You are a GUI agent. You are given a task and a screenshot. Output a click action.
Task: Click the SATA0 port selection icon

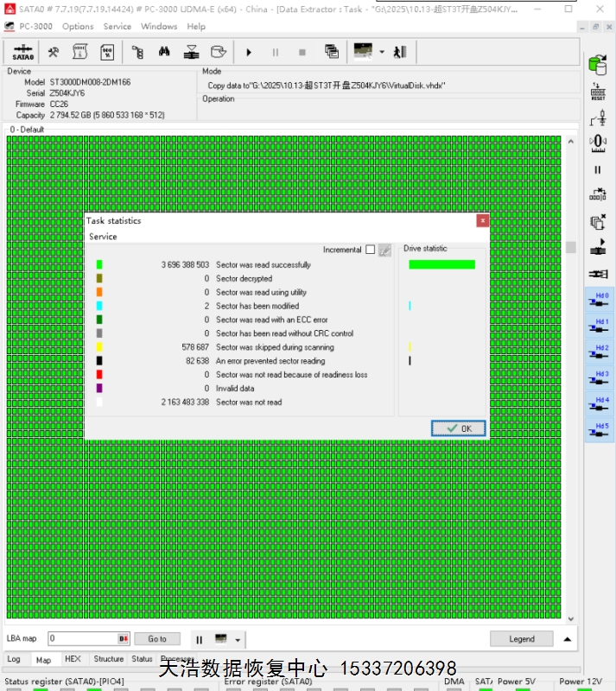23,52
